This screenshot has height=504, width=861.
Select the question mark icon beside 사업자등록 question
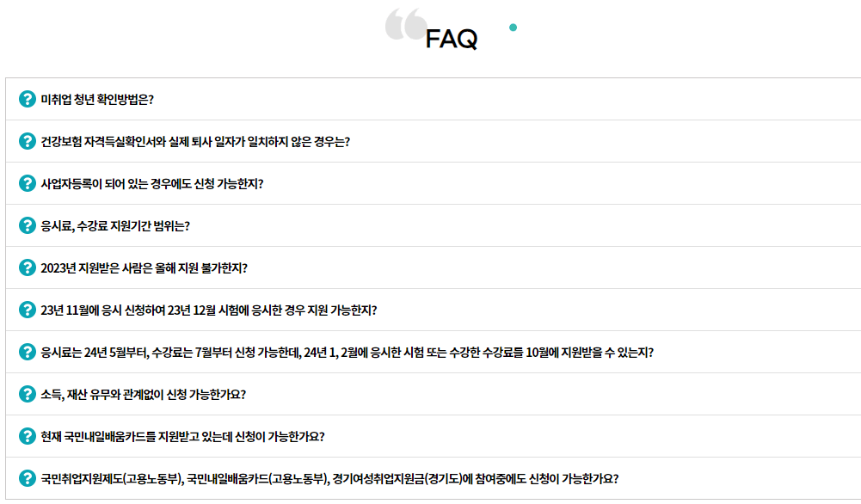point(28,182)
